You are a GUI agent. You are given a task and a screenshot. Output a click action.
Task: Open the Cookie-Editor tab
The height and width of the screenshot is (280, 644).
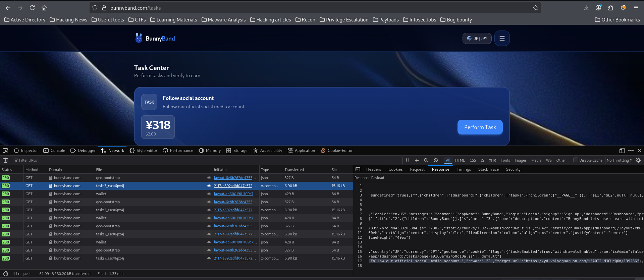[336, 151]
